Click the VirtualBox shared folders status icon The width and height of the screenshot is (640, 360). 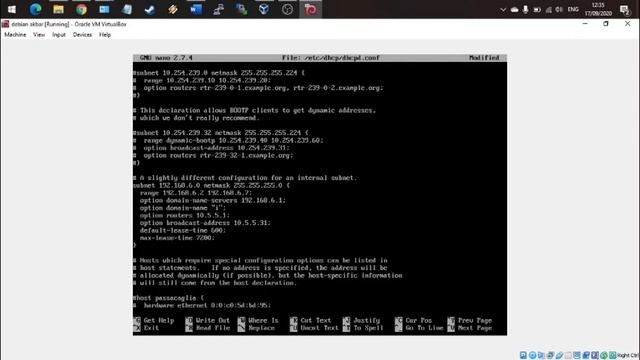point(568,355)
